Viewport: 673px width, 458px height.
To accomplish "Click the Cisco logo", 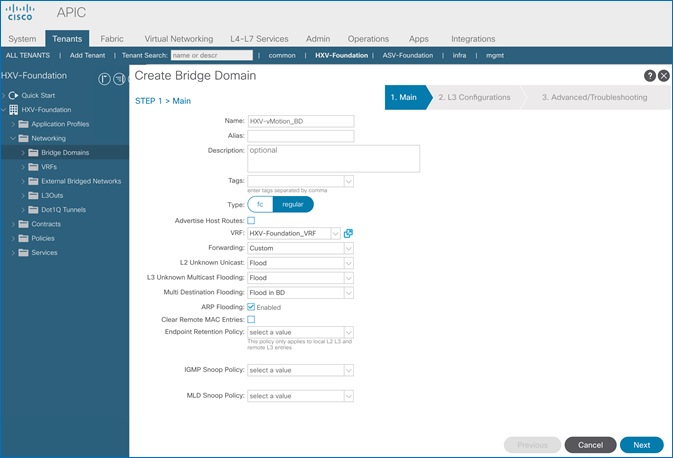I will coord(20,12).
